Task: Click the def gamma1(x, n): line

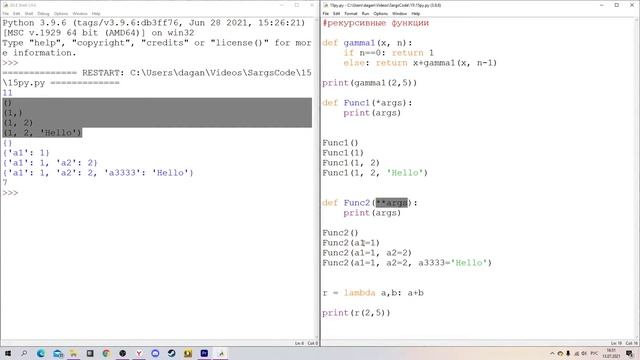Action: tap(367, 43)
